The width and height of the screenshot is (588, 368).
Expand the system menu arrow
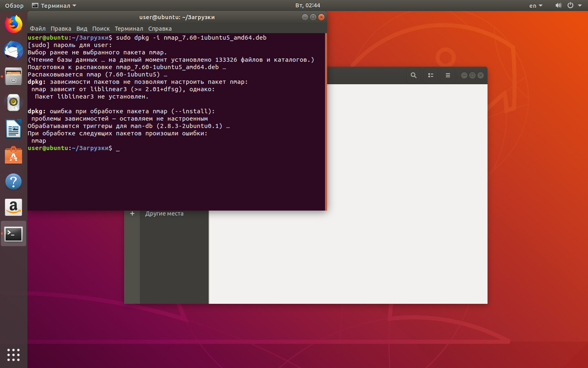click(580, 5)
